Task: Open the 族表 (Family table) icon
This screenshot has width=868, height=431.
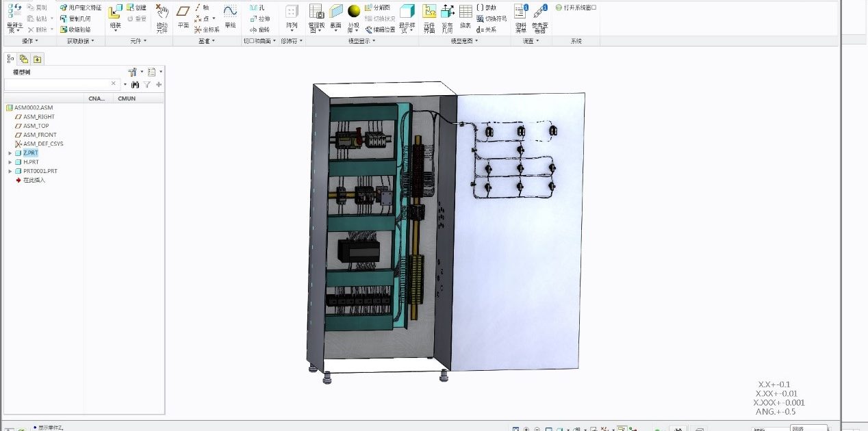Action: pos(465,12)
